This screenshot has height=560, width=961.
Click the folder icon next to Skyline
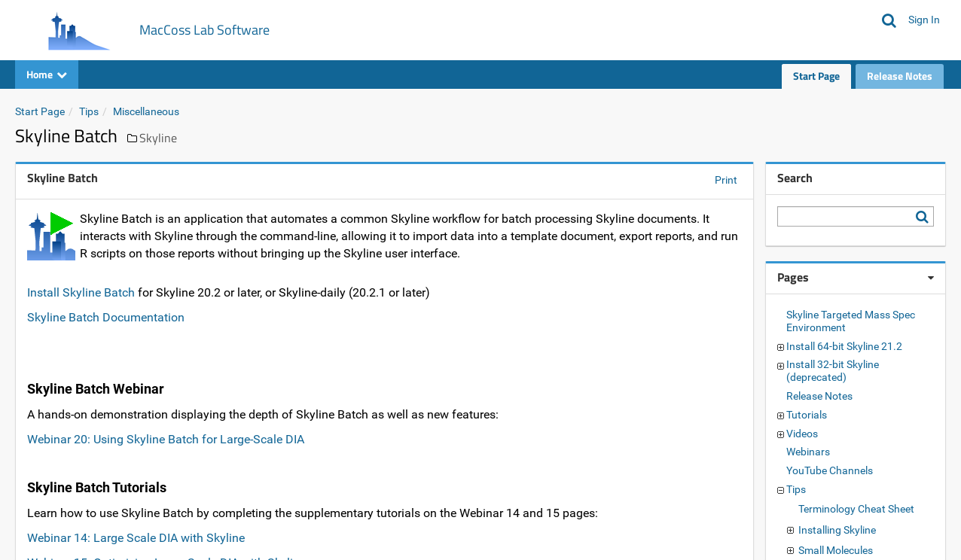coord(132,138)
